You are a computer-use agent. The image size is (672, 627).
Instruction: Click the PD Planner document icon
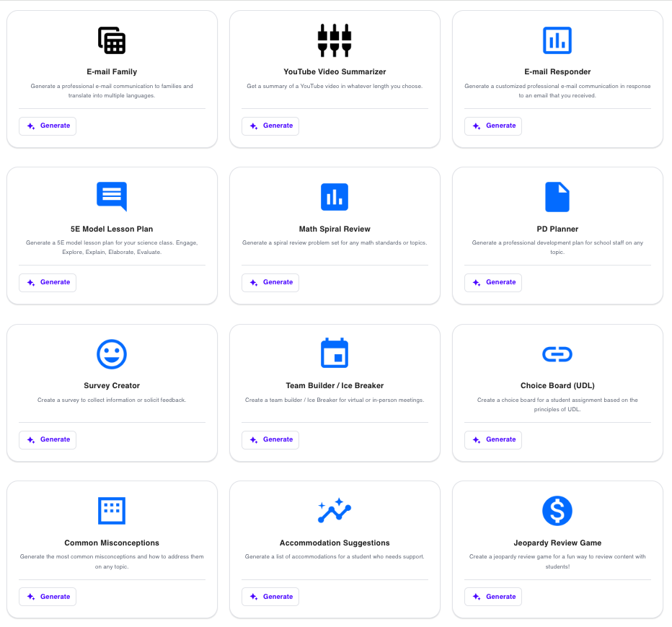pos(557,197)
